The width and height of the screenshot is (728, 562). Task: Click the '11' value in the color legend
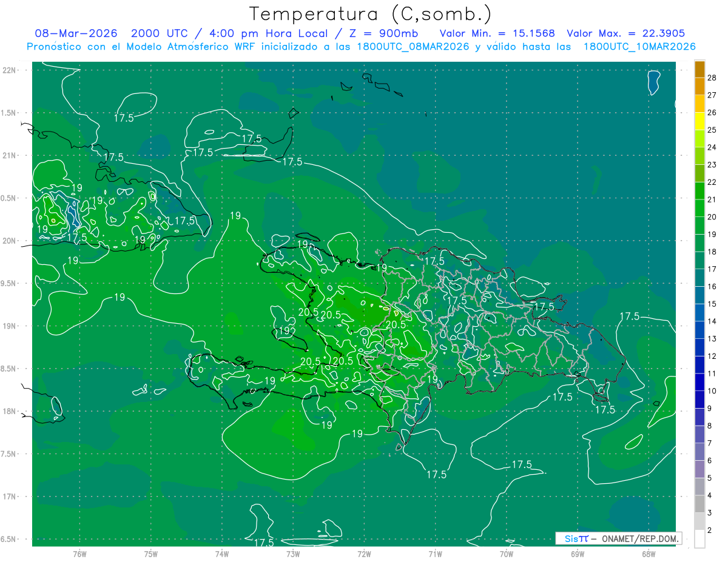(712, 373)
